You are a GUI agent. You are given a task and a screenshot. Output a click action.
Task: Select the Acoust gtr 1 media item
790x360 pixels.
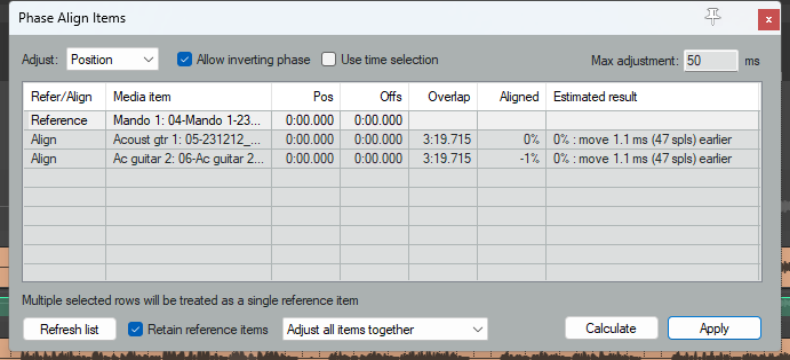tap(188, 139)
